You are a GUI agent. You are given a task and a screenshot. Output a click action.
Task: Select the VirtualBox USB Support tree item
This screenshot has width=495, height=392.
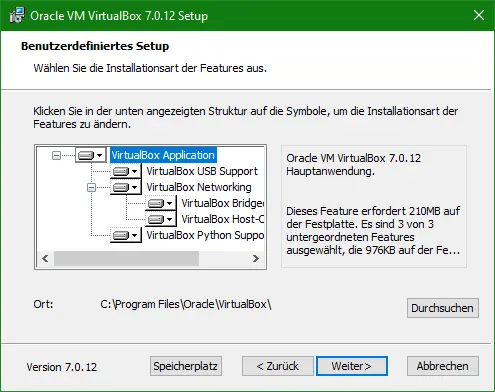202,171
